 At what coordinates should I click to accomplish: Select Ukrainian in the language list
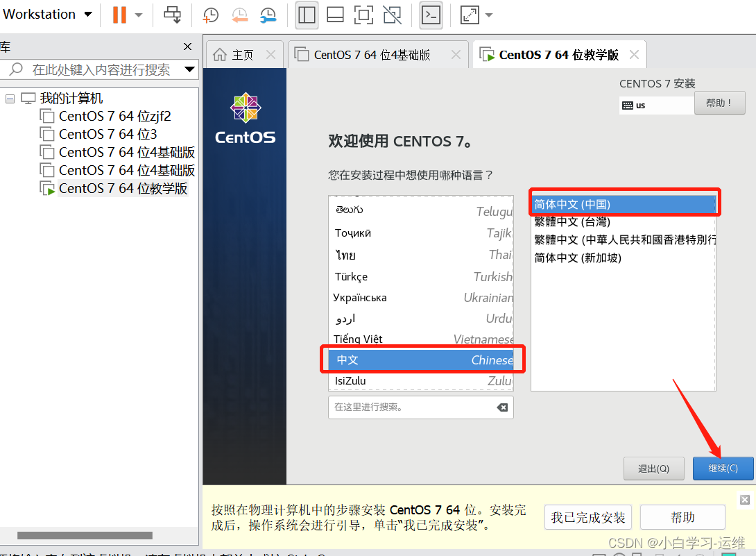click(x=421, y=298)
